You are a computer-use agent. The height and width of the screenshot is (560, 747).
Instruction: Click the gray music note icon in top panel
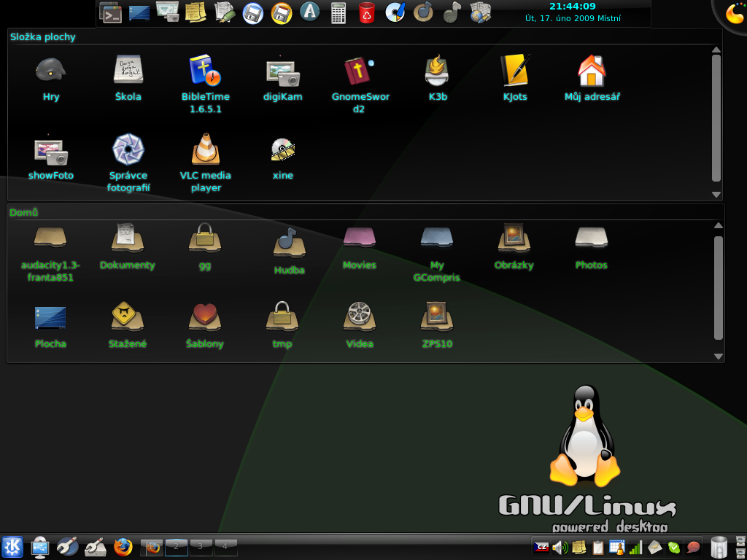(x=452, y=12)
